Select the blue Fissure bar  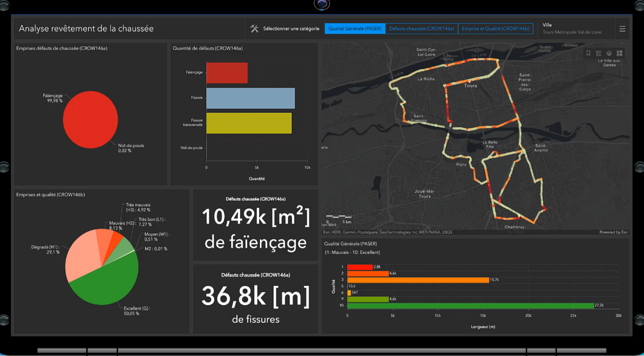pyautogui.click(x=250, y=98)
